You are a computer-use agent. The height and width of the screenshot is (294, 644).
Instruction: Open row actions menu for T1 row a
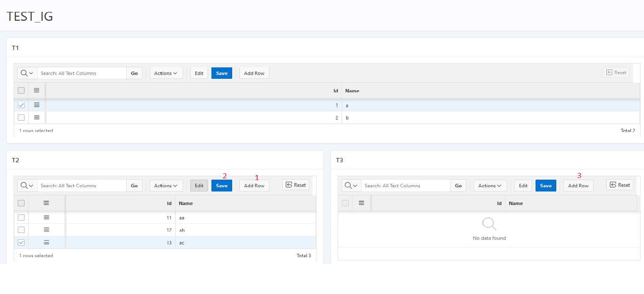coord(36,105)
